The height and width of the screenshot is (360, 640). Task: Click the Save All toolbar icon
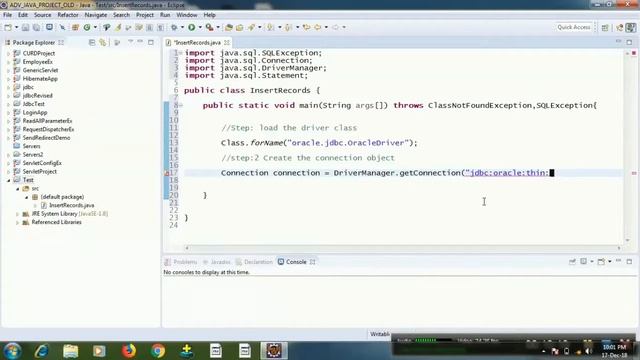[x=36, y=27]
